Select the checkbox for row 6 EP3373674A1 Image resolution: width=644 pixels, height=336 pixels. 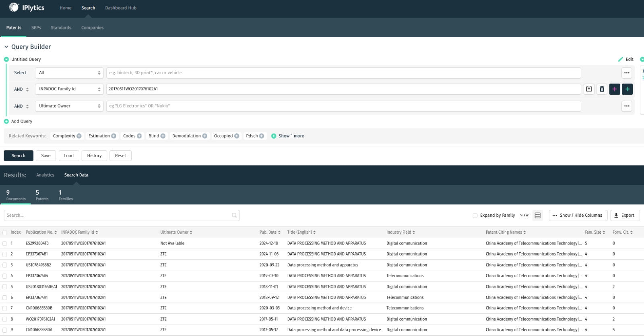5,298
